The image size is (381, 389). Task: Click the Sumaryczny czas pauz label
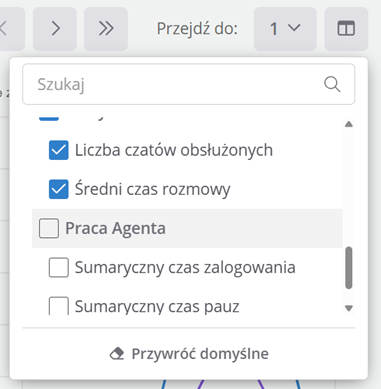click(157, 307)
